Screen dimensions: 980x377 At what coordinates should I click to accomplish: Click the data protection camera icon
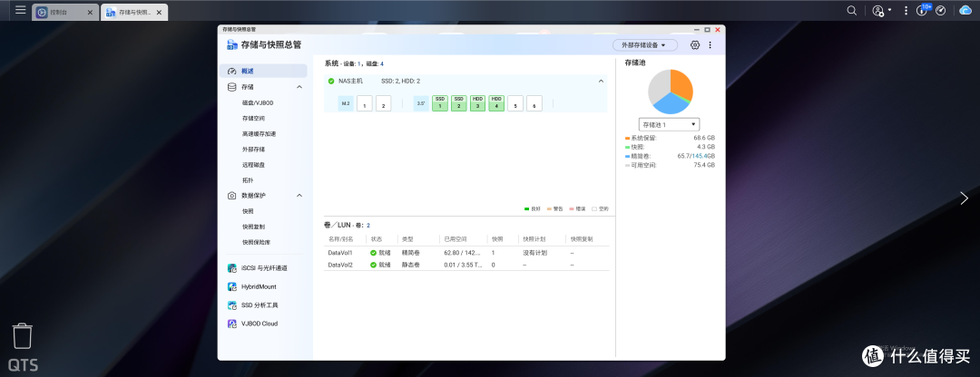pos(232,196)
